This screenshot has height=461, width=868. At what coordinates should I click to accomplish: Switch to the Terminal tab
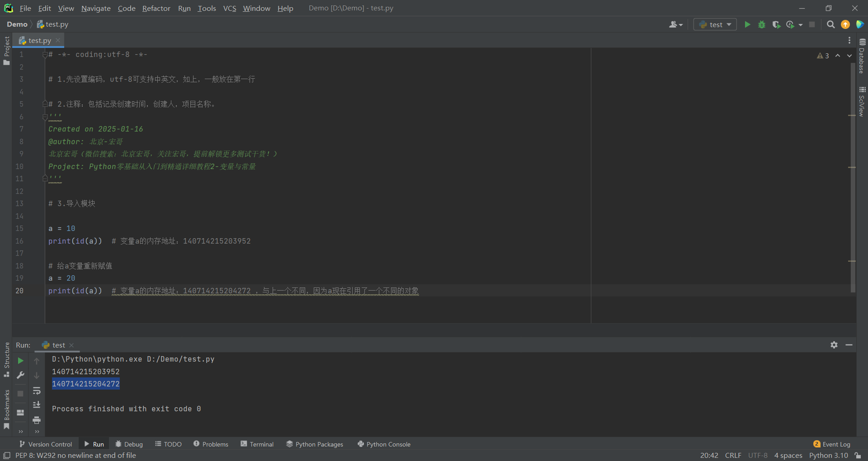[x=257, y=444]
